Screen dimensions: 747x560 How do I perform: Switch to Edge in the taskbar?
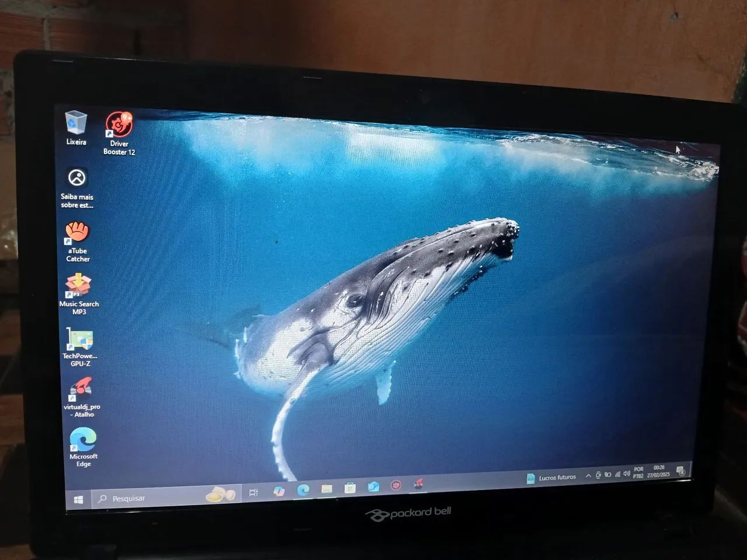[303, 490]
